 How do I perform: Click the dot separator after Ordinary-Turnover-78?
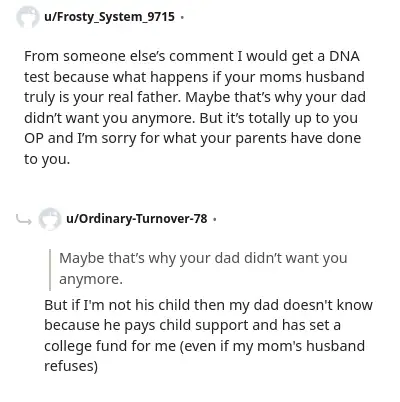click(215, 219)
